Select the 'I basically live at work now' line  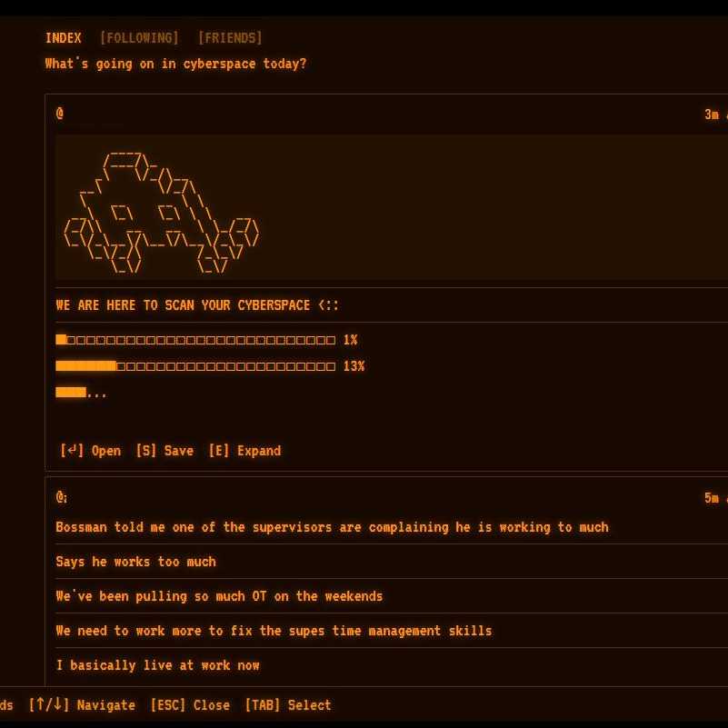point(157,665)
